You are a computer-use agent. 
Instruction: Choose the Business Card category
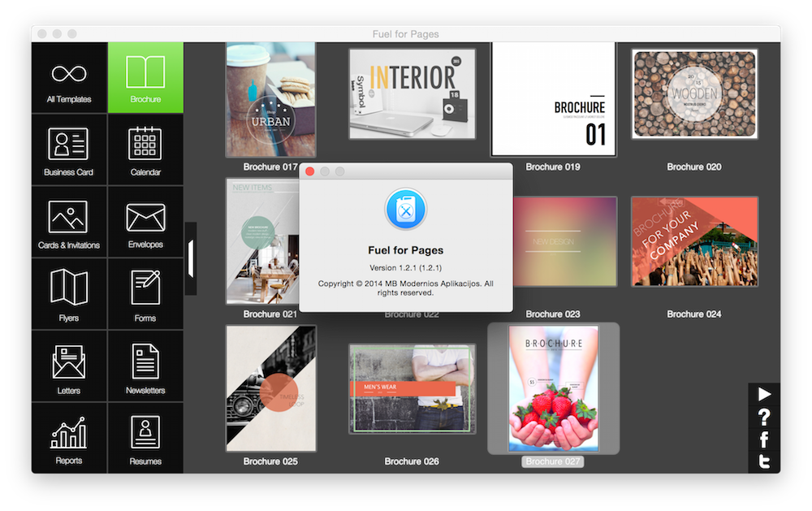point(69,150)
